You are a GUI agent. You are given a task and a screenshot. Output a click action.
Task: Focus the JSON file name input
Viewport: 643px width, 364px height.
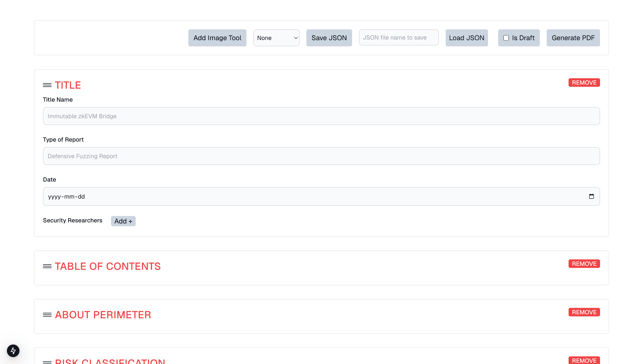coord(398,37)
